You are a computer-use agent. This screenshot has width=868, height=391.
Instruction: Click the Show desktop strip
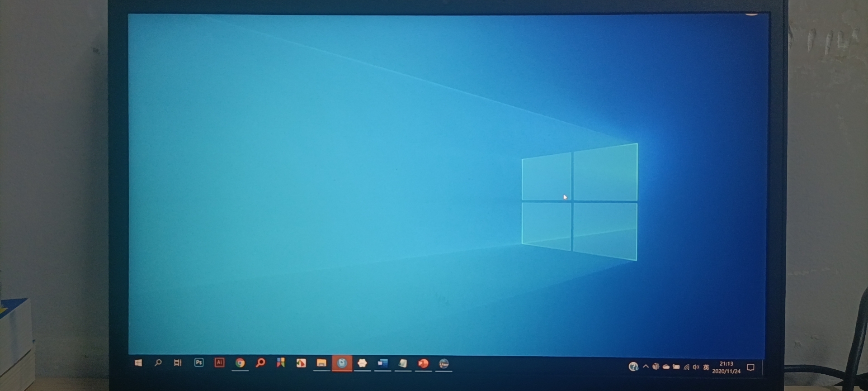763,367
